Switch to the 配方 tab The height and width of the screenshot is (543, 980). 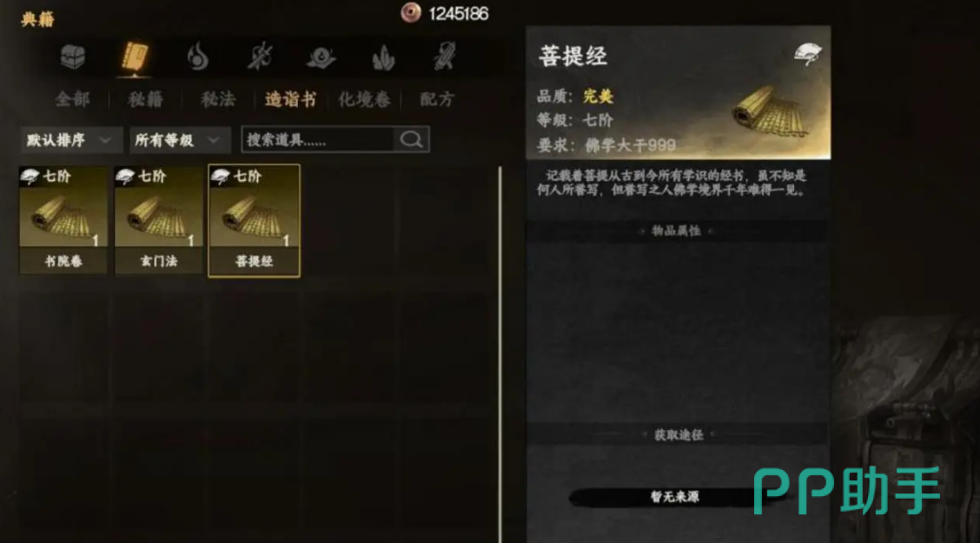coord(437,99)
